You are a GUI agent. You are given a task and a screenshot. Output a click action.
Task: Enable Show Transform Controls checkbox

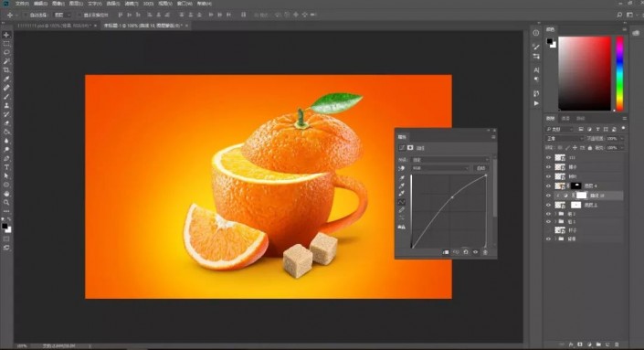(x=79, y=15)
